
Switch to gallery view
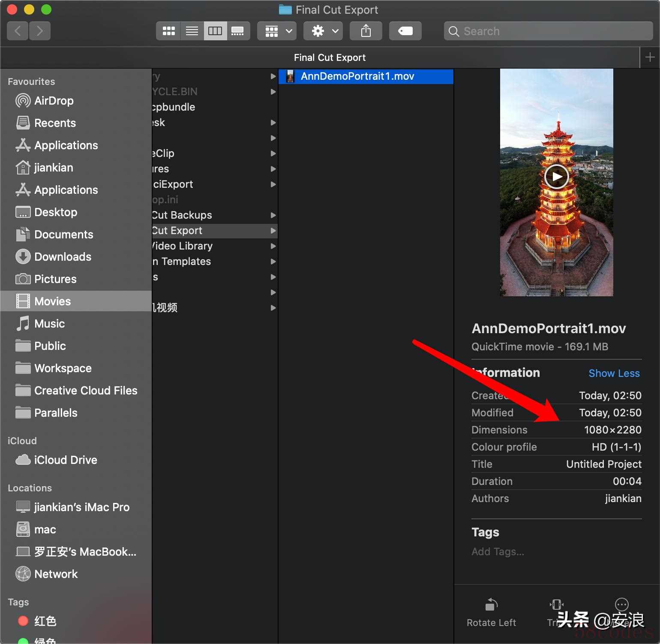click(x=238, y=31)
